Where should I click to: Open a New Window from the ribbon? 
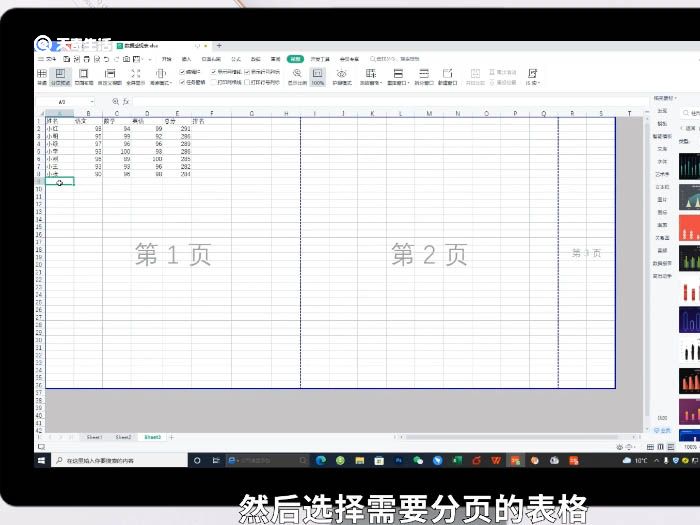447,77
